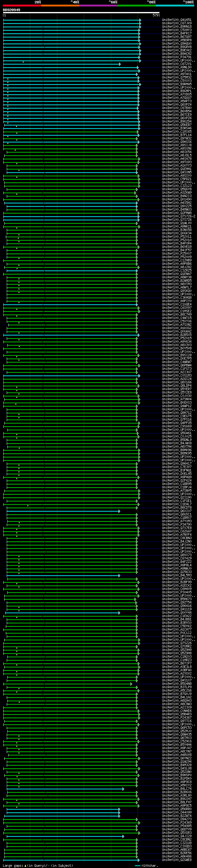Select hit label UniRef100_P34791
This screenshot has width=197, height=868.
[x=177, y=57]
